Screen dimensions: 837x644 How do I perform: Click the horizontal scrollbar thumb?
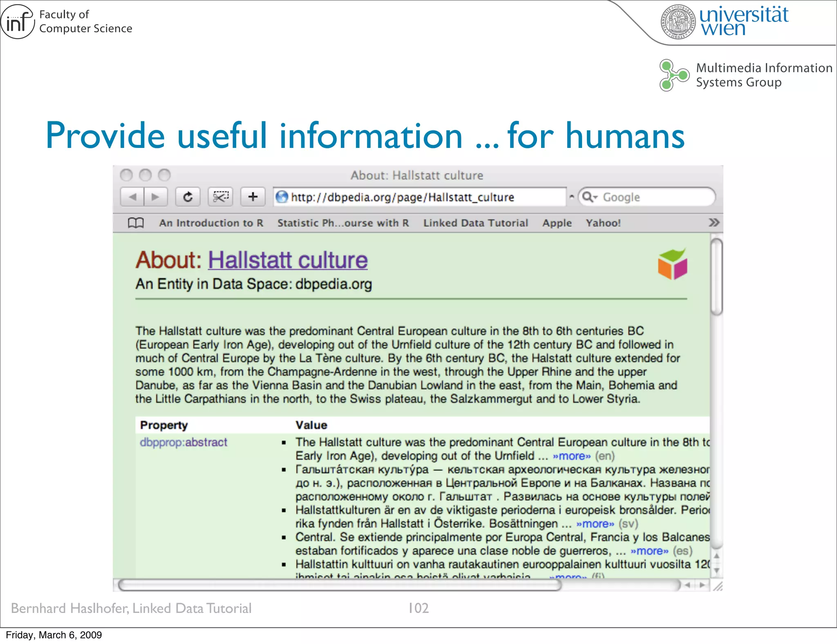tap(340, 585)
